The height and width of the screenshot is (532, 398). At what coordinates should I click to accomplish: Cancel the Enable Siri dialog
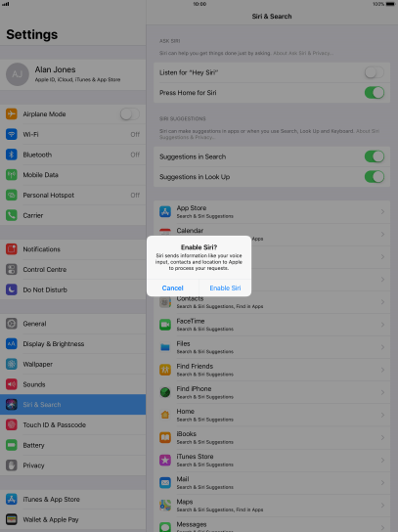(x=173, y=288)
